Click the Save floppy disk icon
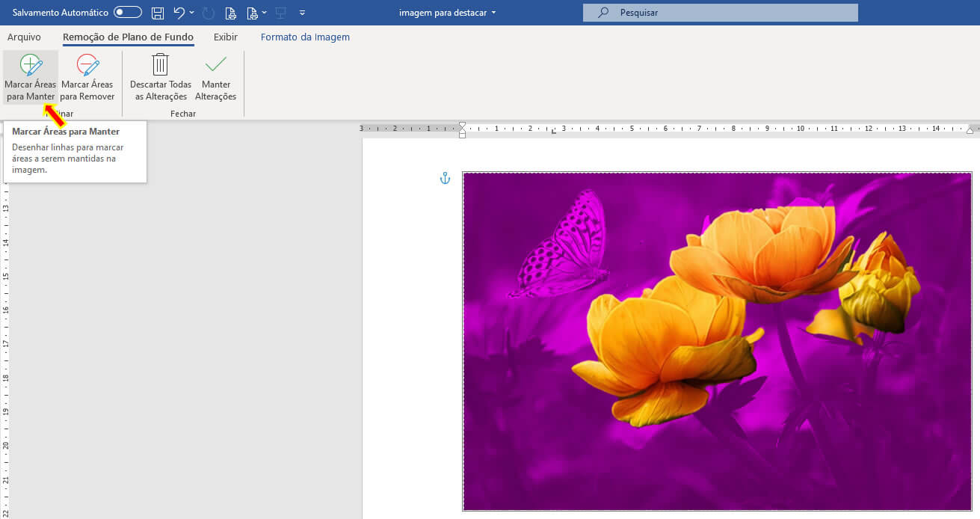Image resolution: width=980 pixels, height=519 pixels. 158,13
